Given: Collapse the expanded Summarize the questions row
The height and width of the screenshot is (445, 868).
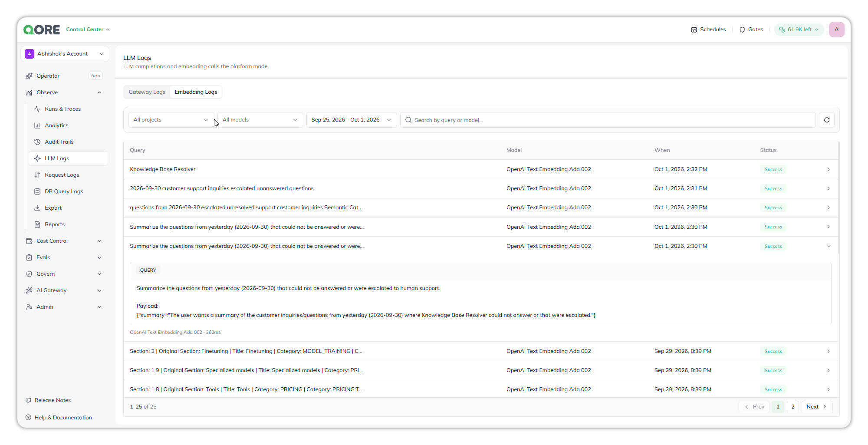Looking at the screenshot, I should [x=481, y=246].
